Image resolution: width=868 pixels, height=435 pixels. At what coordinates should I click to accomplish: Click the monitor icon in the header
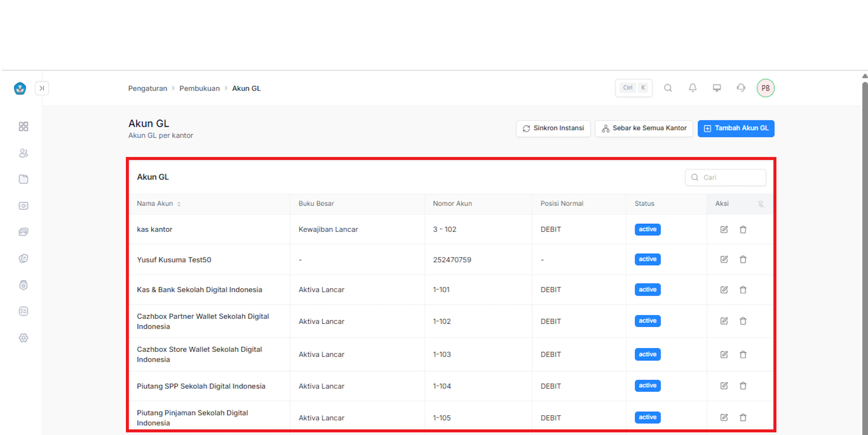point(717,88)
